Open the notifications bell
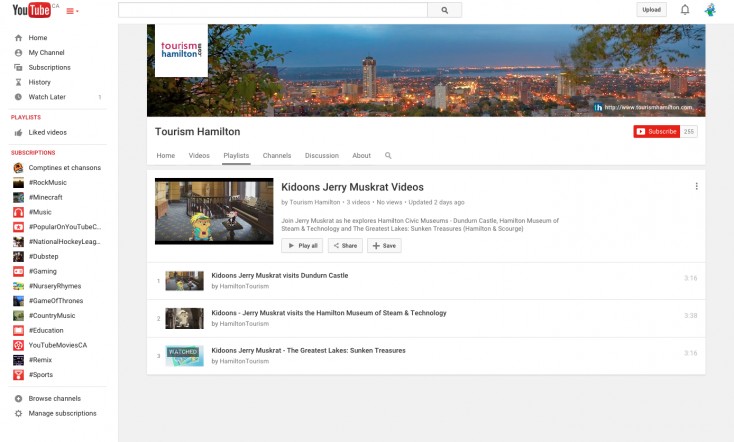Image resolution: width=734 pixels, height=442 pixels. (685, 10)
